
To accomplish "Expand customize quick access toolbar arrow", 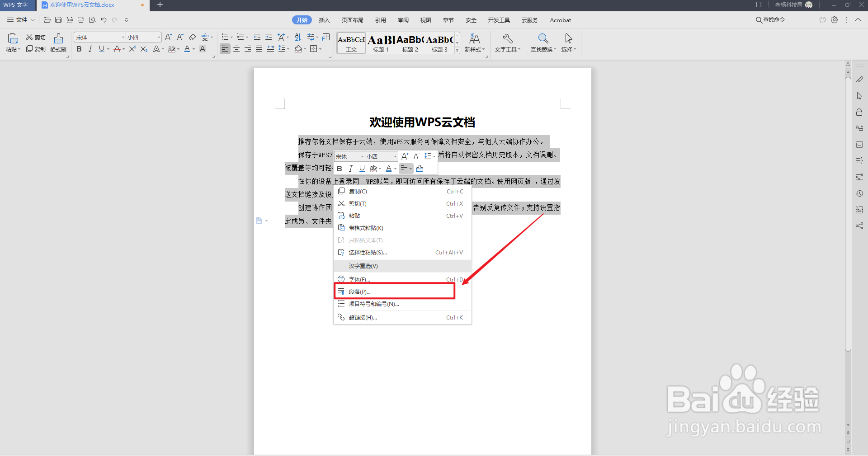I will click(x=126, y=20).
